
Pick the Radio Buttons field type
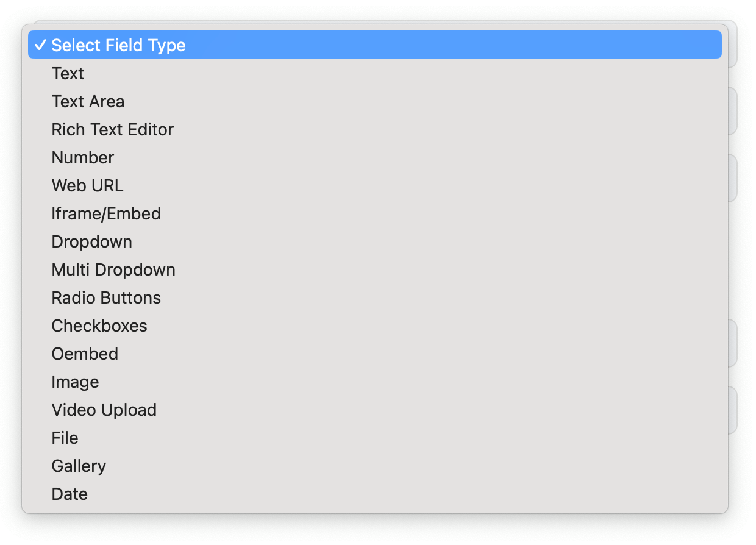(106, 297)
